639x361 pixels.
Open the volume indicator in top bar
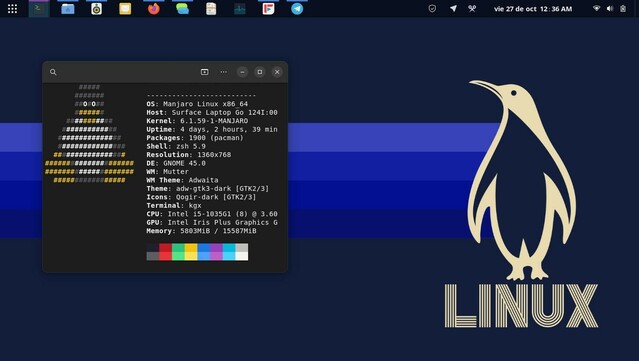(x=610, y=9)
